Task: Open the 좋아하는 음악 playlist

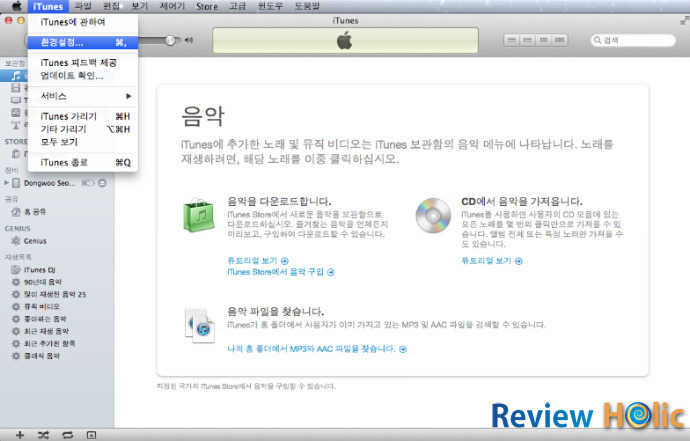Action: tap(45, 319)
